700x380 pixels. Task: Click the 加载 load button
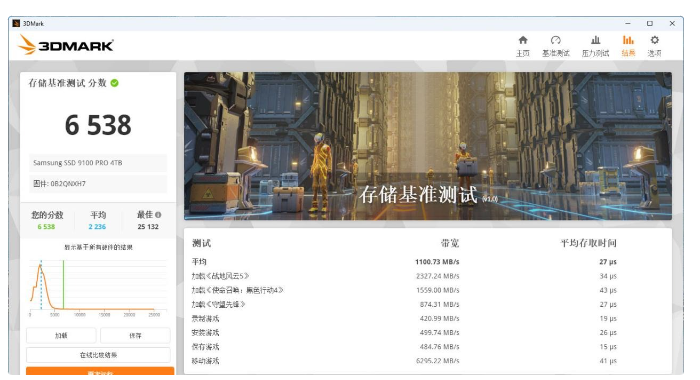point(61,335)
